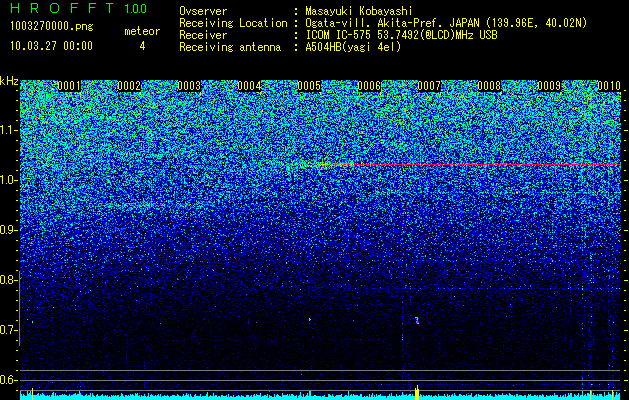Click the timestamp 10.03.27 00:00
This screenshot has width=629, height=400.
pyautogui.click(x=52, y=46)
